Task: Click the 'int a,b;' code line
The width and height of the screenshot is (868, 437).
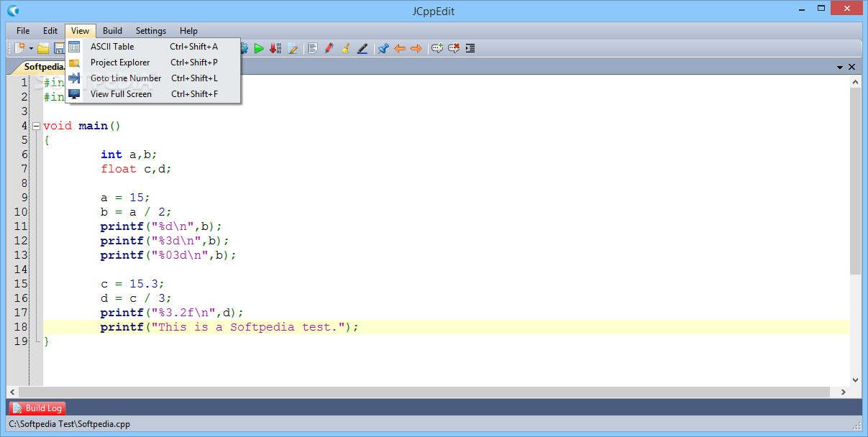Action: pyautogui.click(x=129, y=155)
